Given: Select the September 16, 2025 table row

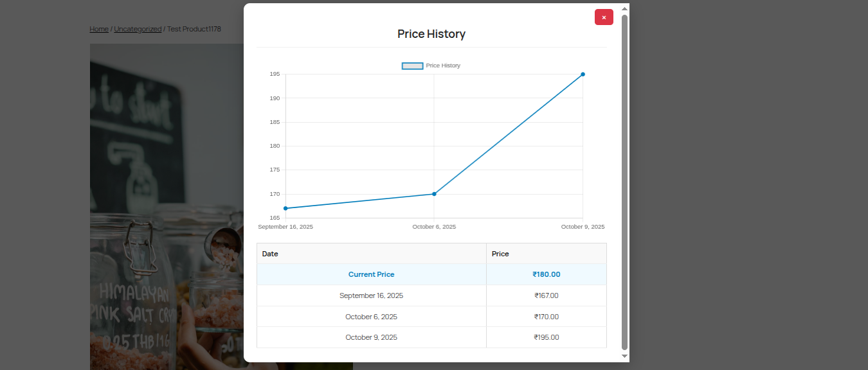Looking at the screenshot, I should click(371, 295).
